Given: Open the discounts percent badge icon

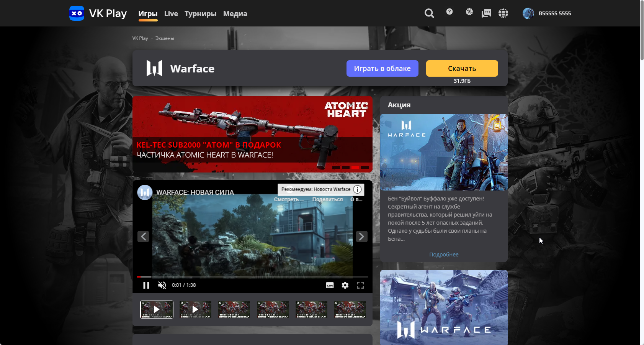Looking at the screenshot, I should [469, 12].
